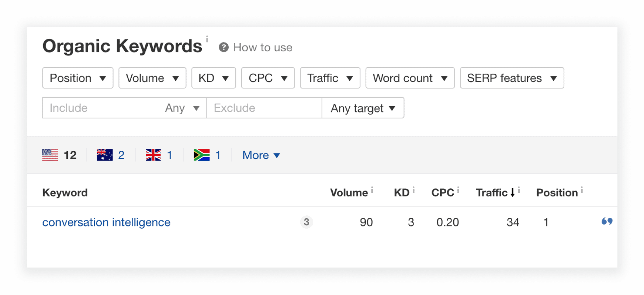
Task: Open the CPC filter dropdown
Action: click(268, 78)
